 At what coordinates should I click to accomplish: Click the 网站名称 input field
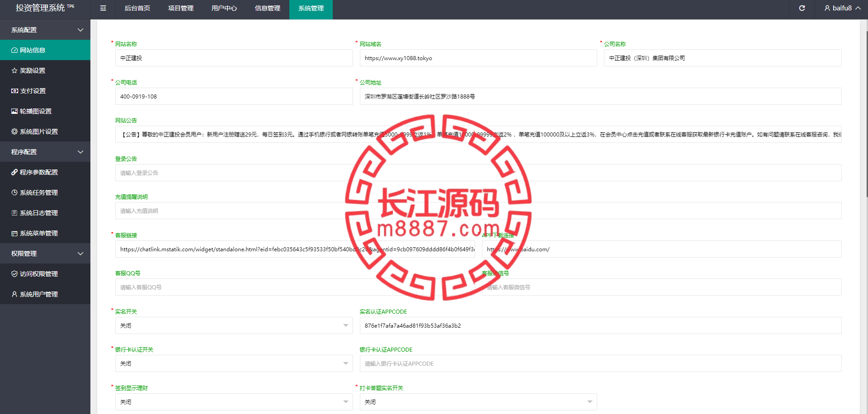234,58
